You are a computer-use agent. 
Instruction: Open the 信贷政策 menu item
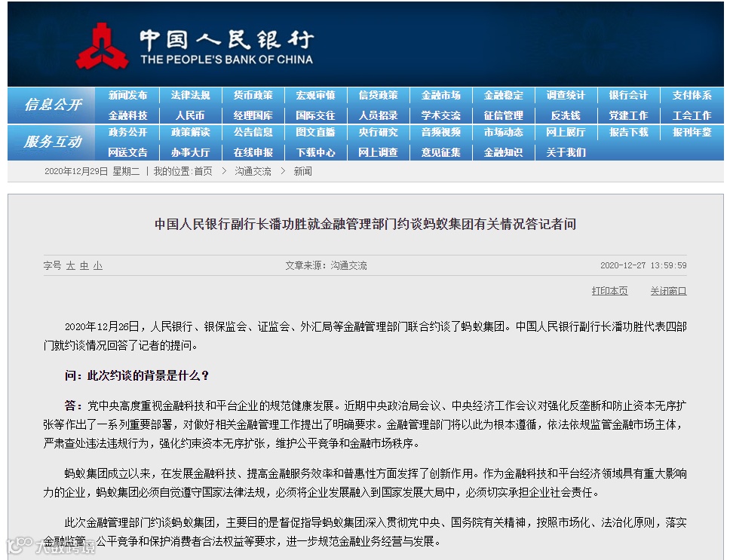(x=378, y=96)
